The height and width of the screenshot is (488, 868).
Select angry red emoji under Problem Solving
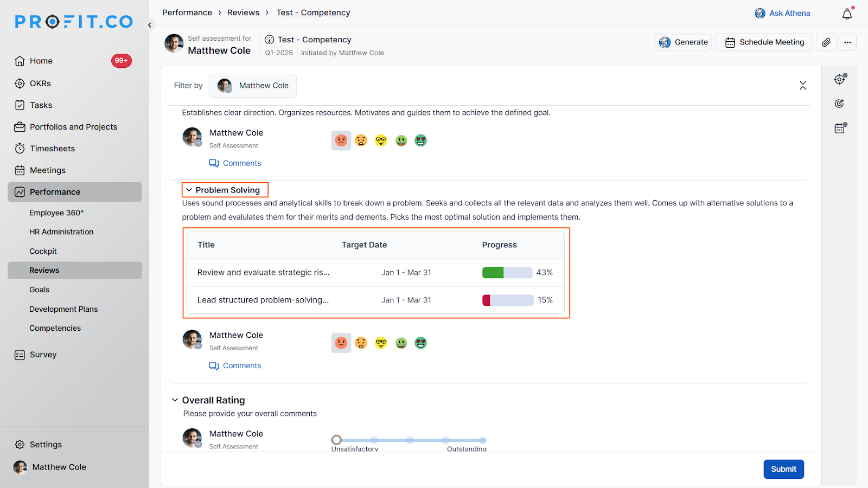[341, 343]
